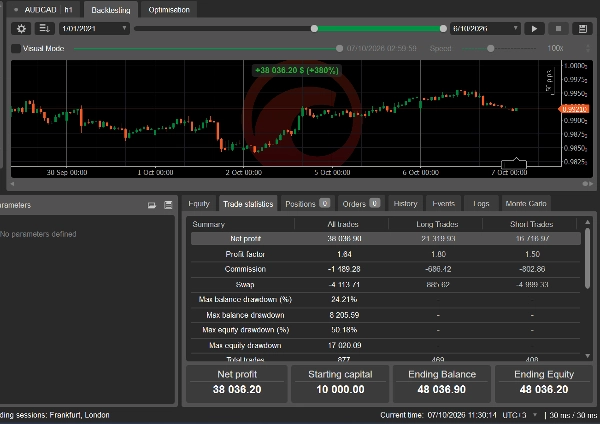The height and width of the screenshot is (424, 600).
Task: Click Ending Equity box 48 036.20
Action: pyautogui.click(x=544, y=384)
